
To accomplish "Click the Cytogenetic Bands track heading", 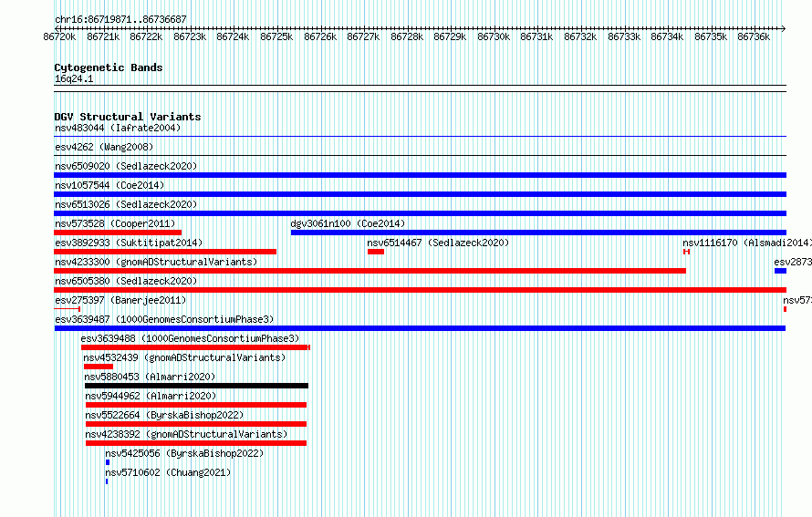I will pyautogui.click(x=109, y=67).
